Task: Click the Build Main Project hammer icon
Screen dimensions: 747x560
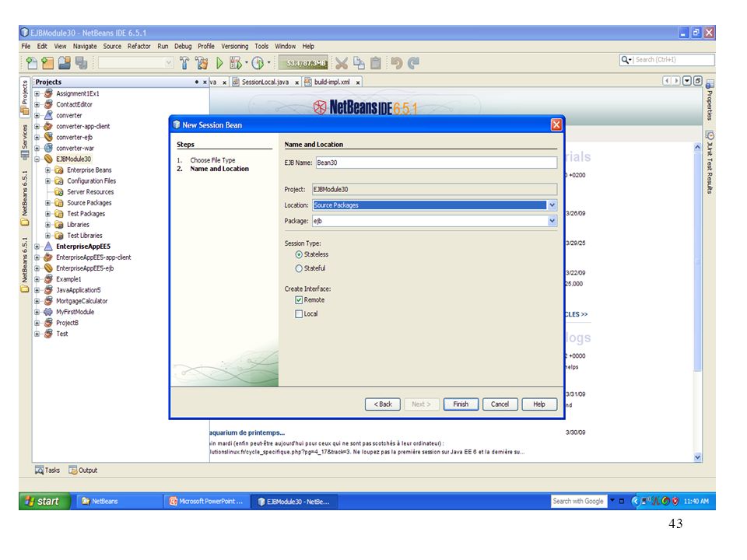Action: pos(184,63)
